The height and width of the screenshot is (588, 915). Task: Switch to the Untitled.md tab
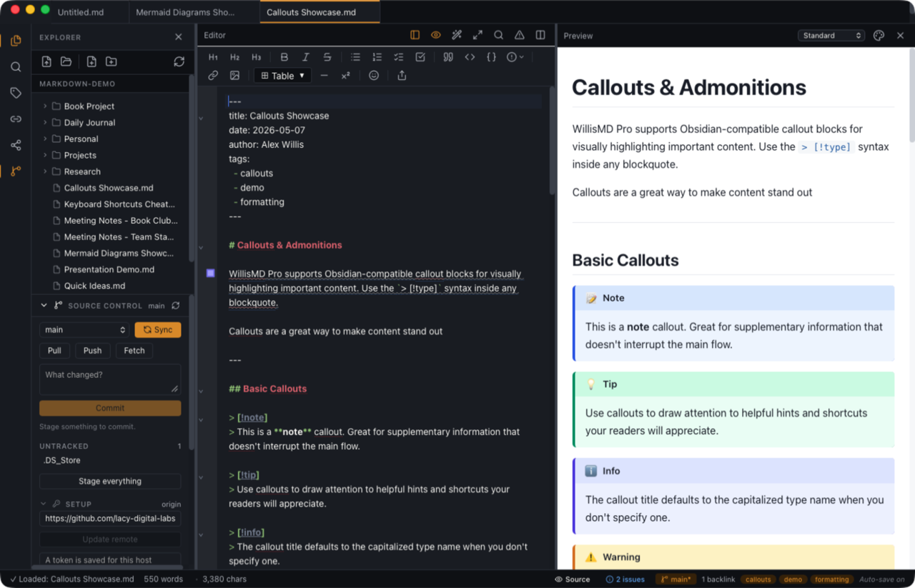point(79,12)
